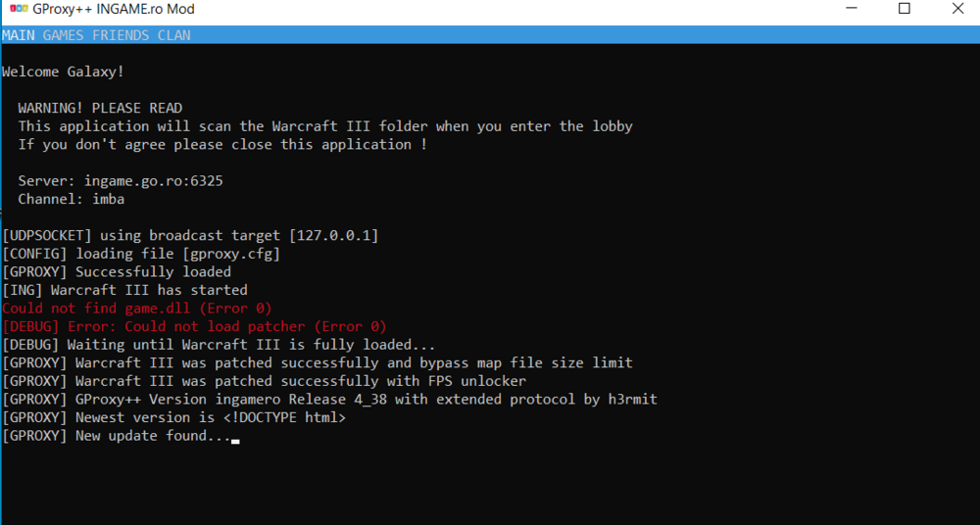Viewport: 980px width, 525px height.
Task: Click the 'WARNING! PLEASE READ' line
Action: point(100,108)
